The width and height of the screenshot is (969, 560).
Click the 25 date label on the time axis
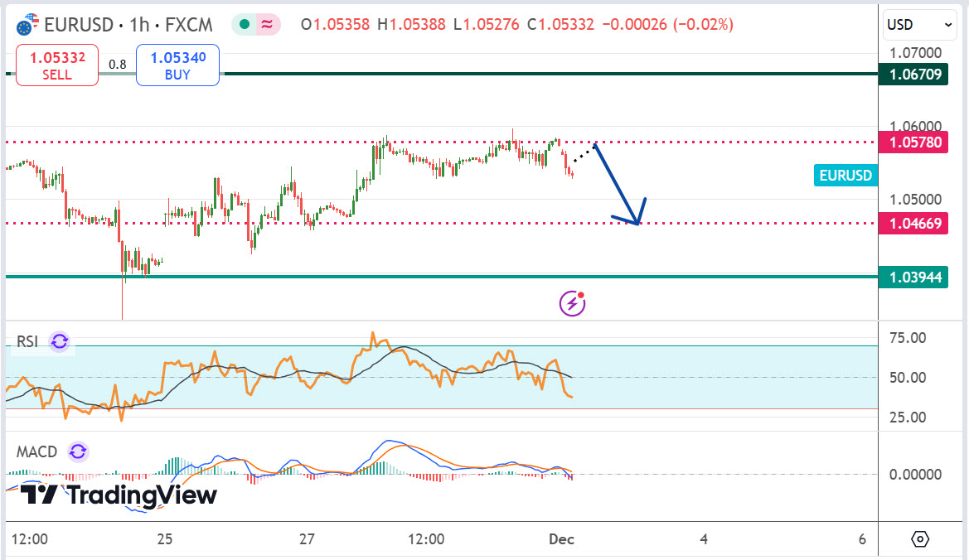(164, 539)
